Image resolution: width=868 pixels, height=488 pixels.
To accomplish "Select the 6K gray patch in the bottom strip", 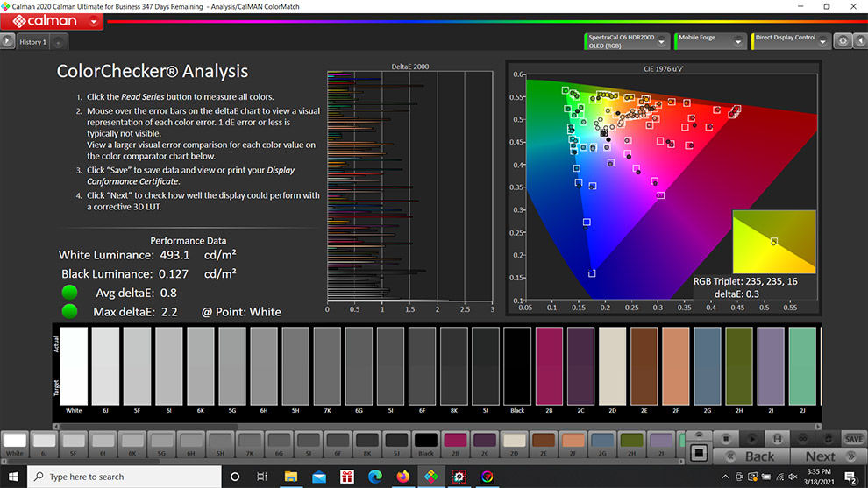I will coord(132,443).
